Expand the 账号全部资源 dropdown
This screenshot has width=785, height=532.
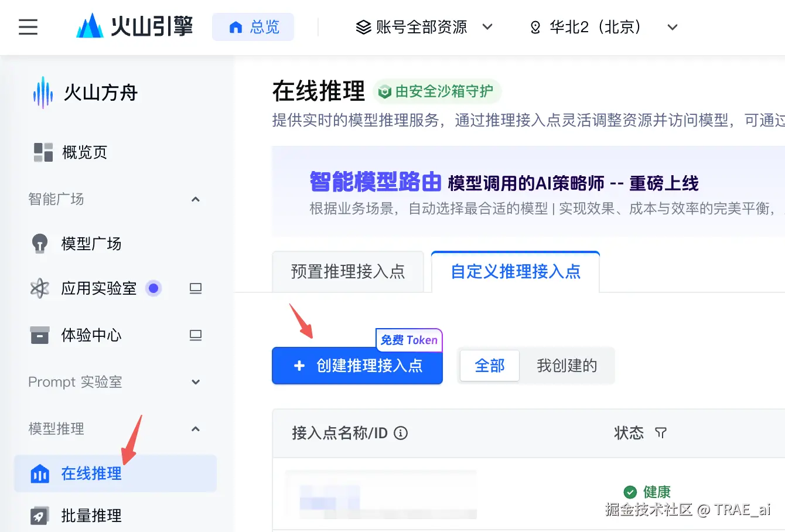487,27
